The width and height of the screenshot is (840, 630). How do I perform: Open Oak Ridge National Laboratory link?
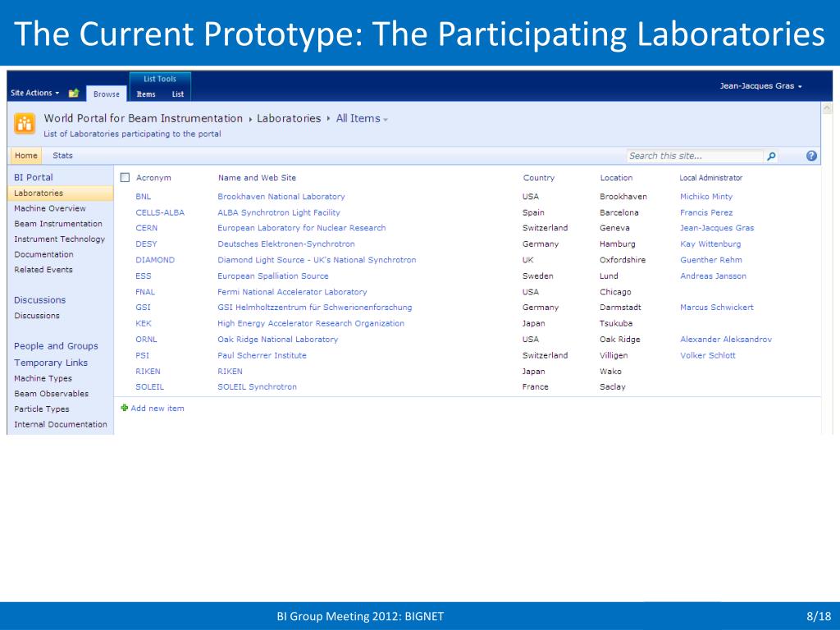point(277,339)
